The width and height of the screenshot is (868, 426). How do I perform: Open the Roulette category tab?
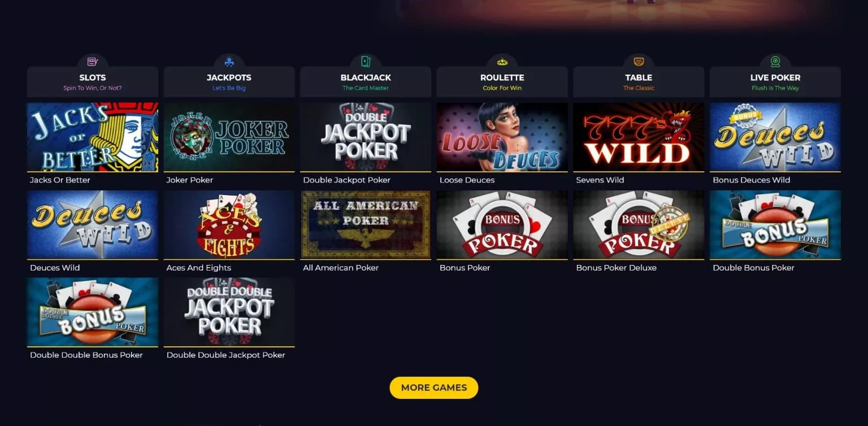point(502,82)
